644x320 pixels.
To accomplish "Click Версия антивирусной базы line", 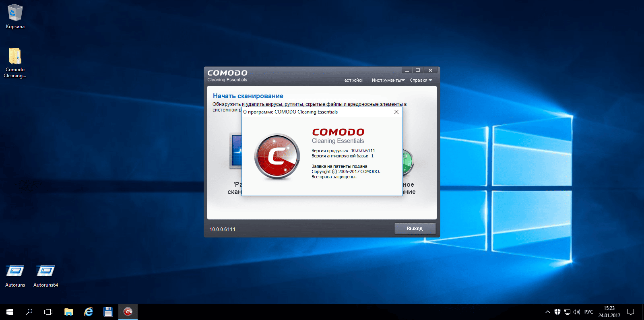I will coord(343,156).
